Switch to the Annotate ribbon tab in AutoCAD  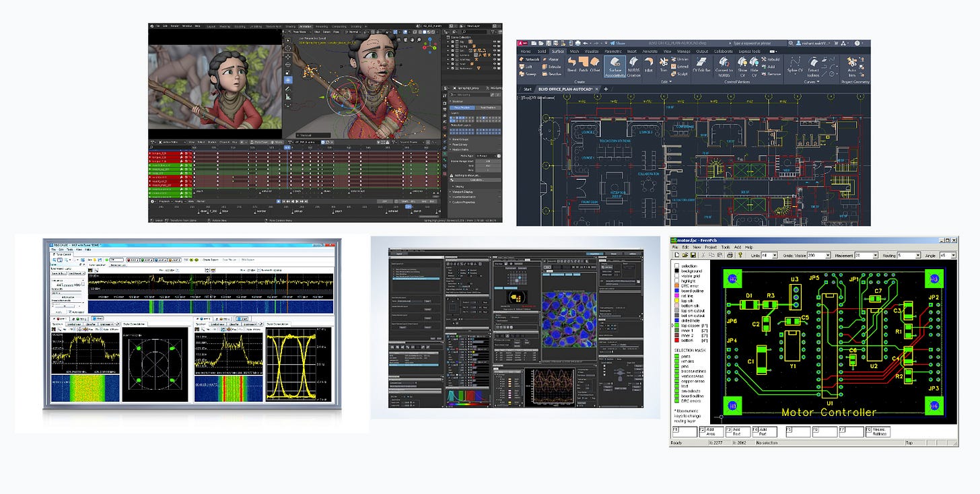pos(650,50)
